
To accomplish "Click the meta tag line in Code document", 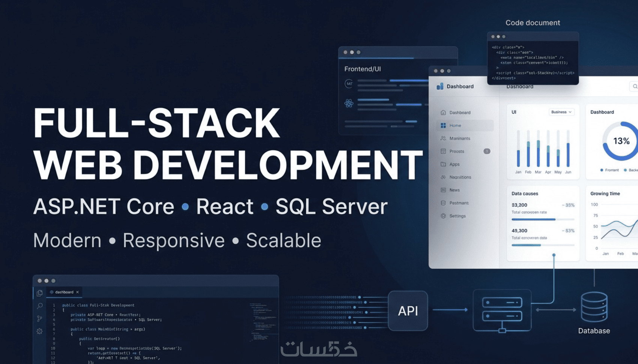I will (x=532, y=58).
